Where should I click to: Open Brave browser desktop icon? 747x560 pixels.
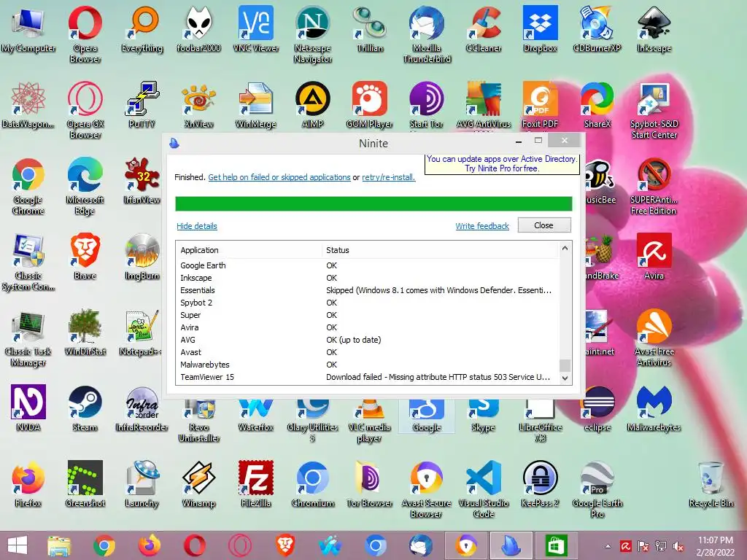(85, 257)
